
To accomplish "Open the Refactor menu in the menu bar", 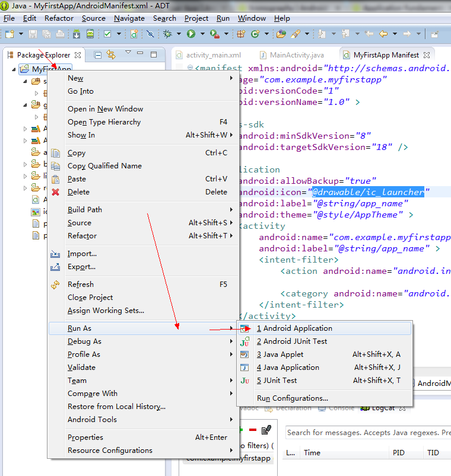I will 59,18.
